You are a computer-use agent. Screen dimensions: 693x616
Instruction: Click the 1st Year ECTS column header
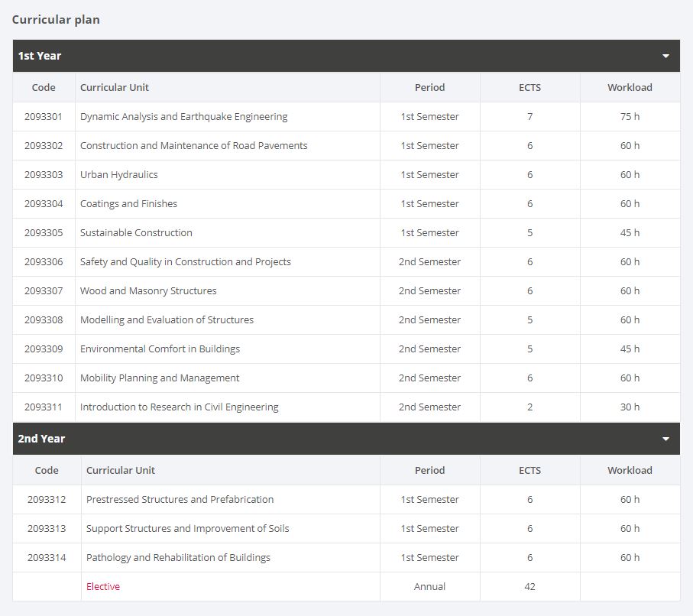[x=529, y=88]
